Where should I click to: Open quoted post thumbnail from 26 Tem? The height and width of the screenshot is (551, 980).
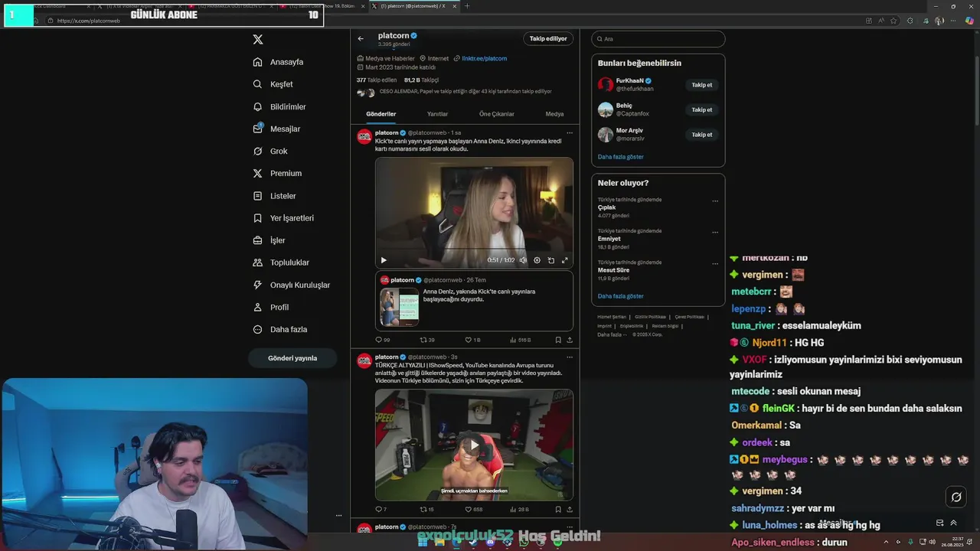pos(400,307)
